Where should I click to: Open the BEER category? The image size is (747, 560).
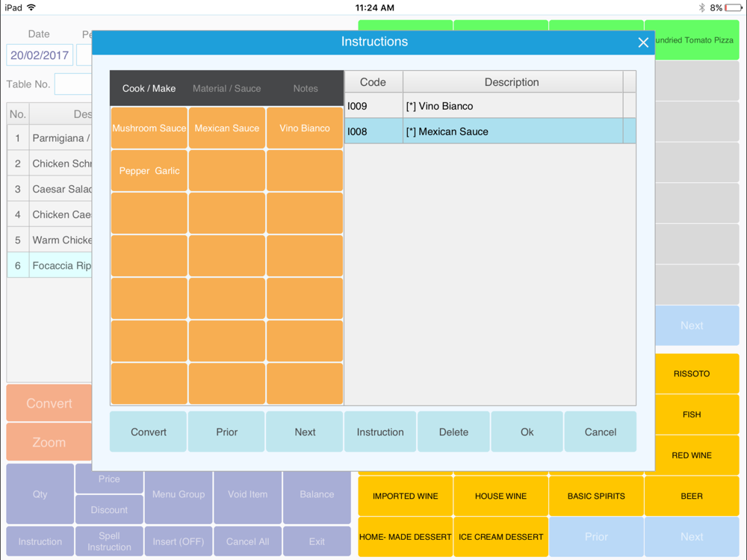point(692,496)
